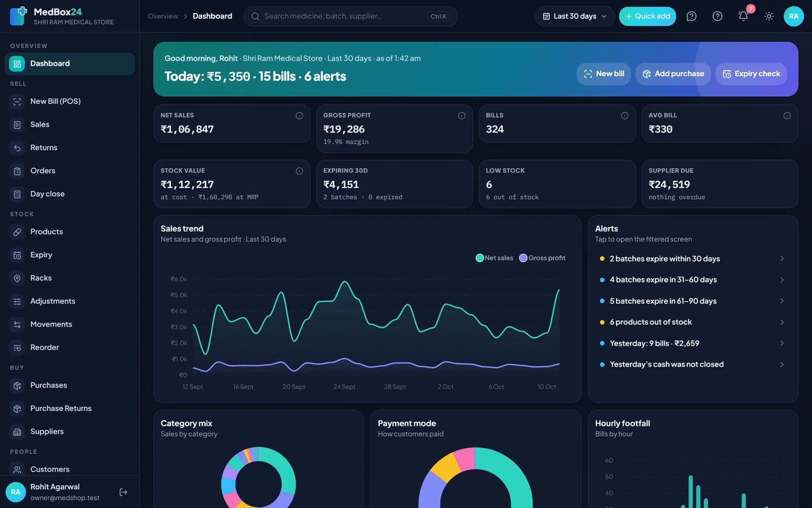Open Dashboard grid icon in sidebar
The height and width of the screenshot is (508, 812).
(17, 63)
